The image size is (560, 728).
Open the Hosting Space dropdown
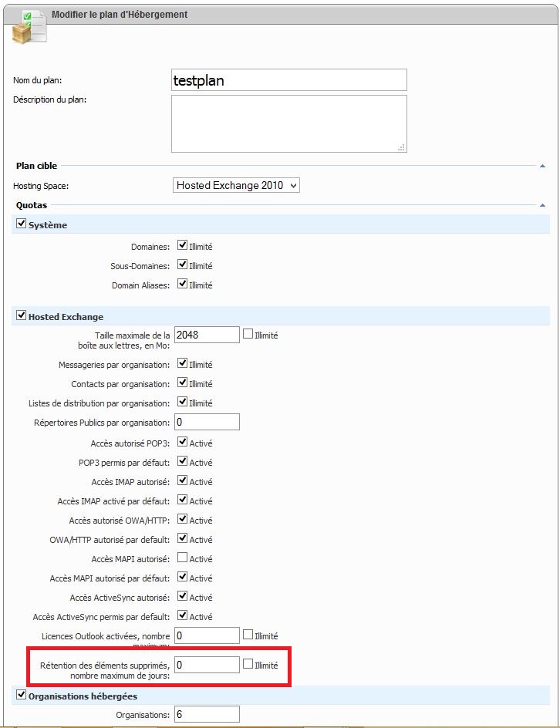236,185
